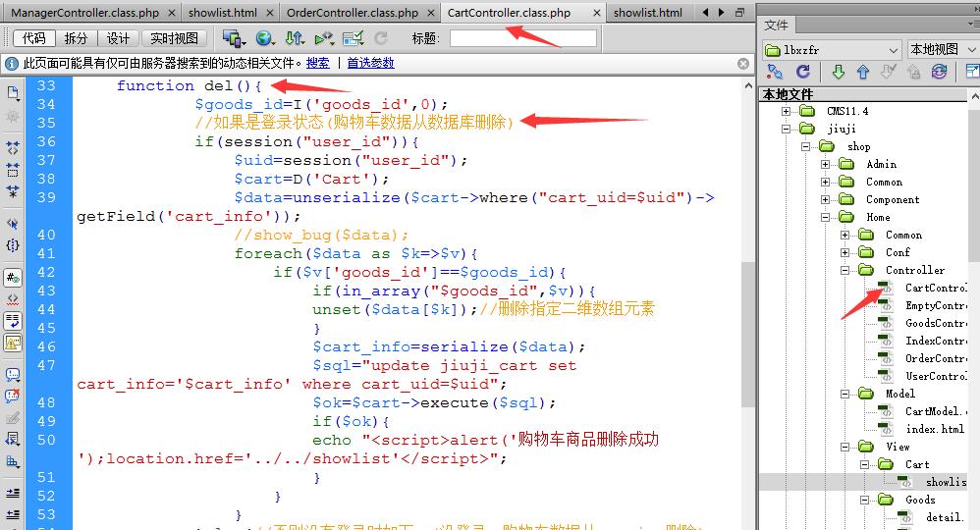Toggle word wrap in the coding toolbar
The width and height of the screenshot is (980, 530).
tap(13, 321)
